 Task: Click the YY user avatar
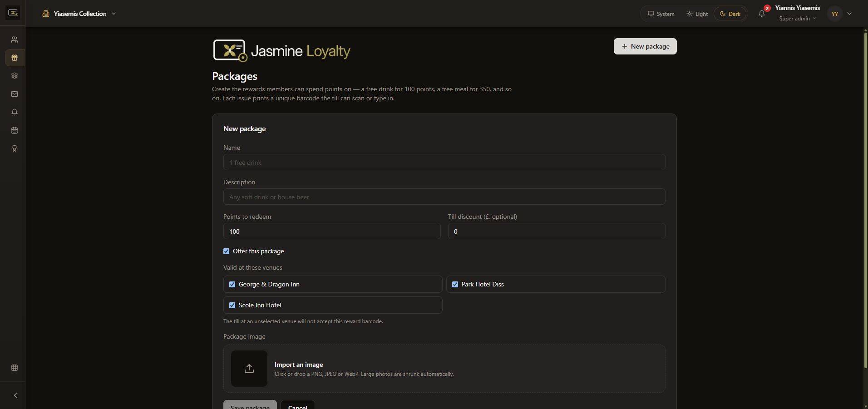click(835, 14)
